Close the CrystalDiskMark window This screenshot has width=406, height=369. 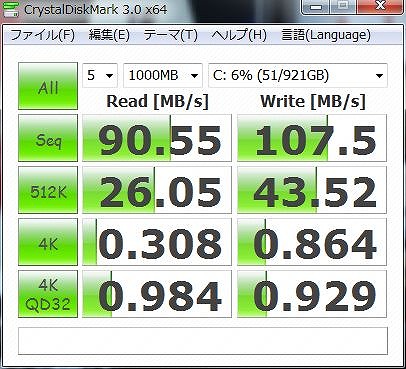[381, 7]
